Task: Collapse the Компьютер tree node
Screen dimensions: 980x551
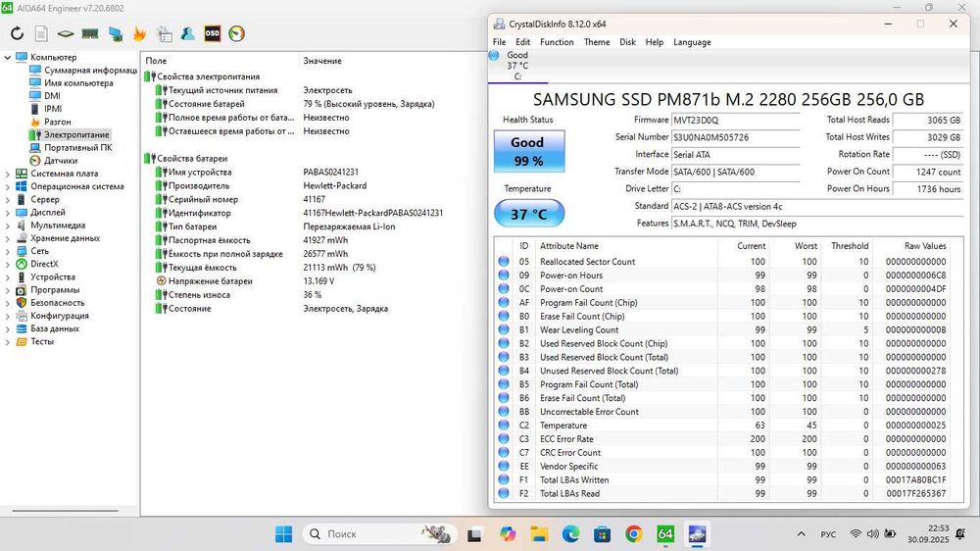Action: (x=8, y=57)
